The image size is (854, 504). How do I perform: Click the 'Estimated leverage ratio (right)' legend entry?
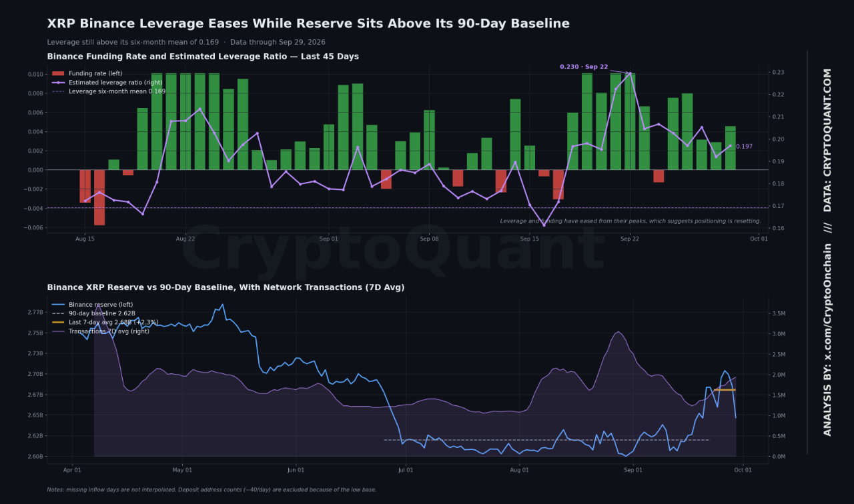point(115,83)
